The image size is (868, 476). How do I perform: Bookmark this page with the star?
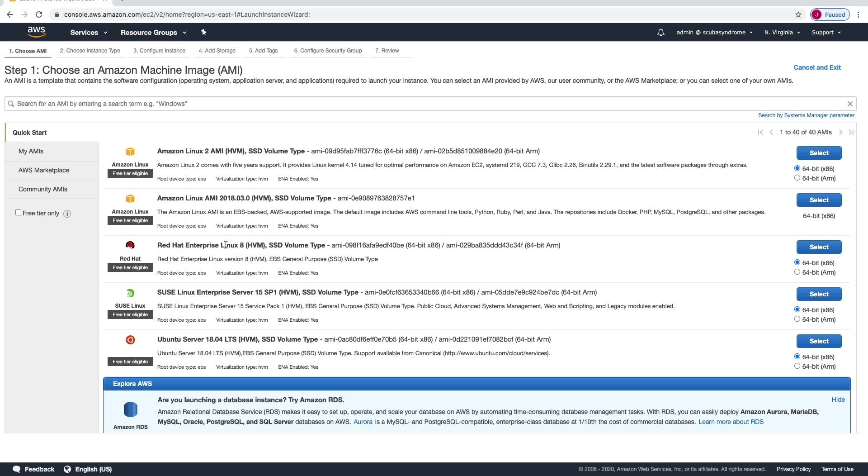coord(798,14)
